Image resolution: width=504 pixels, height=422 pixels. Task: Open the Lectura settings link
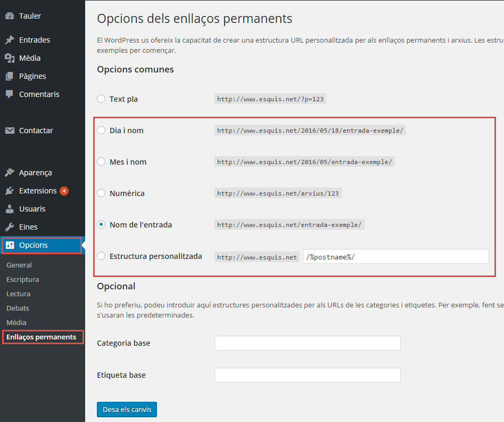[18, 294]
